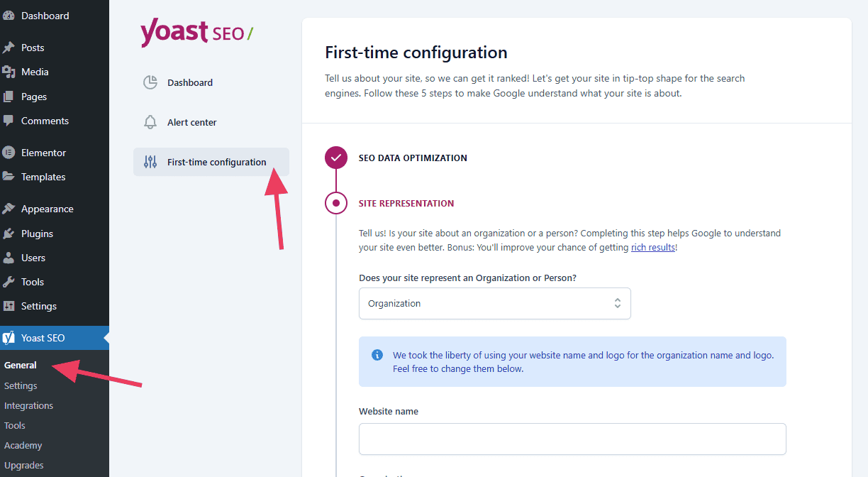Open the Integrations menu entry
This screenshot has width=868, height=477.
tap(28, 405)
